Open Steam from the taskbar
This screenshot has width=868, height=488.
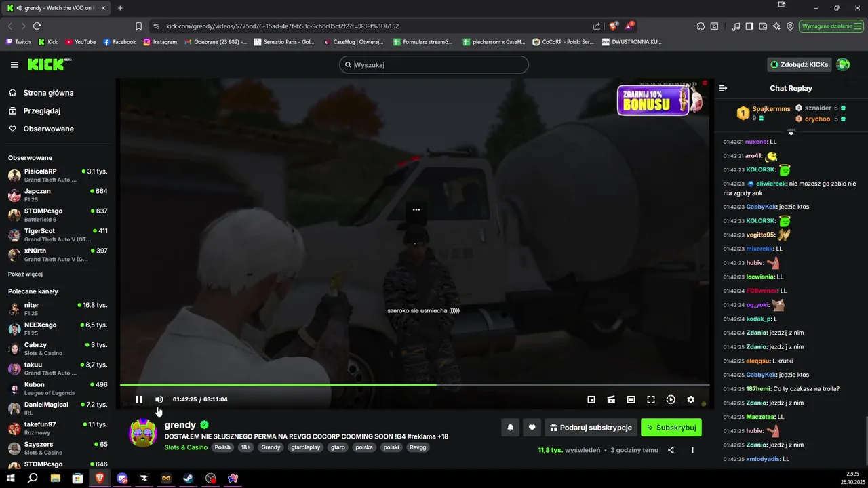click(x=189, y=478)
